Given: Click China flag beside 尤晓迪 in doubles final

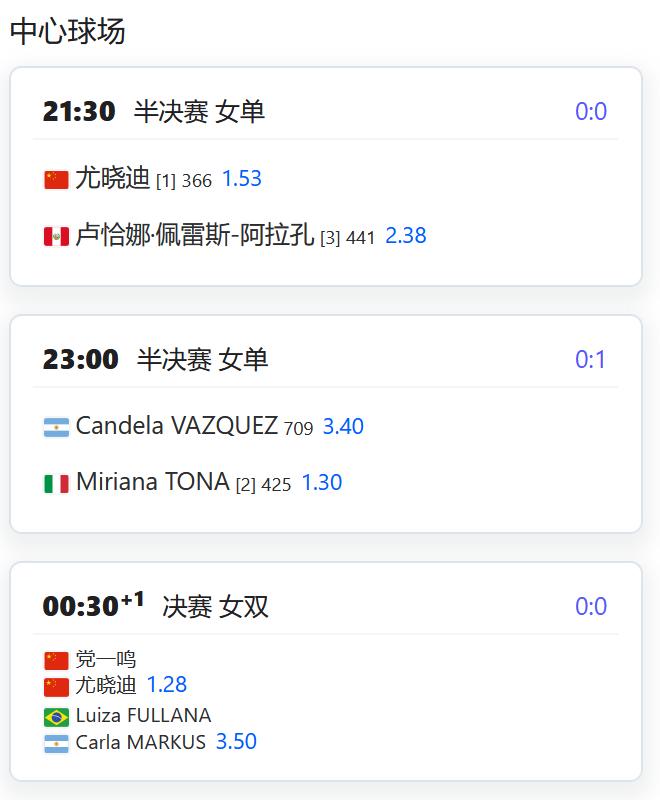Looking at the screenshot, I should [x=56, y=687].
